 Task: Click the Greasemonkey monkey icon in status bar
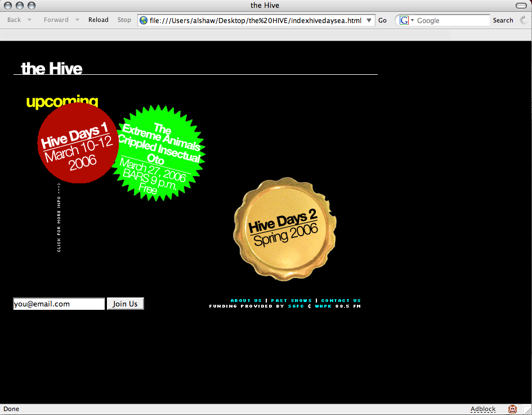[x=512, y=409]
